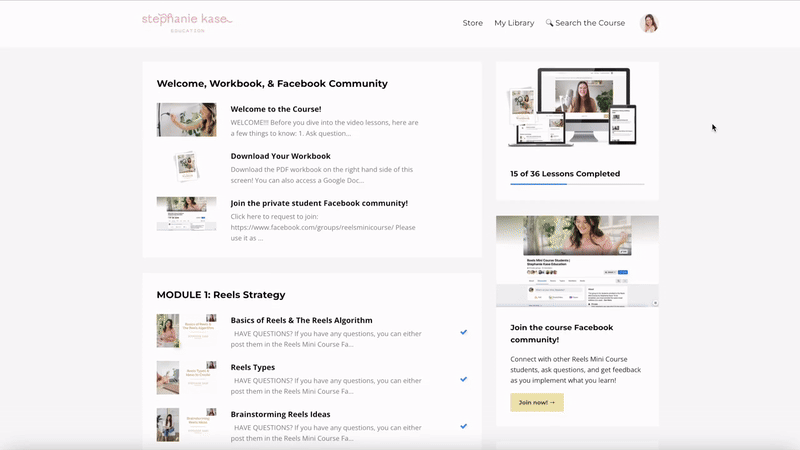Viewport: 800px width, 450px height.
Task: Click the Join the course Facebook community! heading
Action: click(x=561, y=334)
